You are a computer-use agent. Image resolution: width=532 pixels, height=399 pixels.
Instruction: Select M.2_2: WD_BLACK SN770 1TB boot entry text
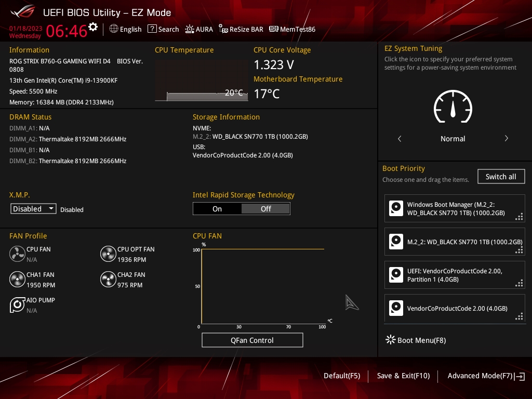click(x=464, y=242)
